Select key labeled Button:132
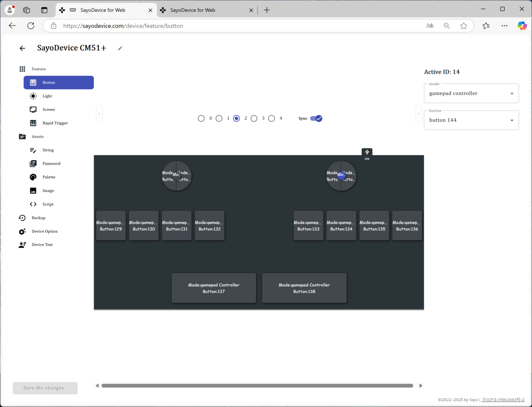532x407 pixels. coord(210,225)
